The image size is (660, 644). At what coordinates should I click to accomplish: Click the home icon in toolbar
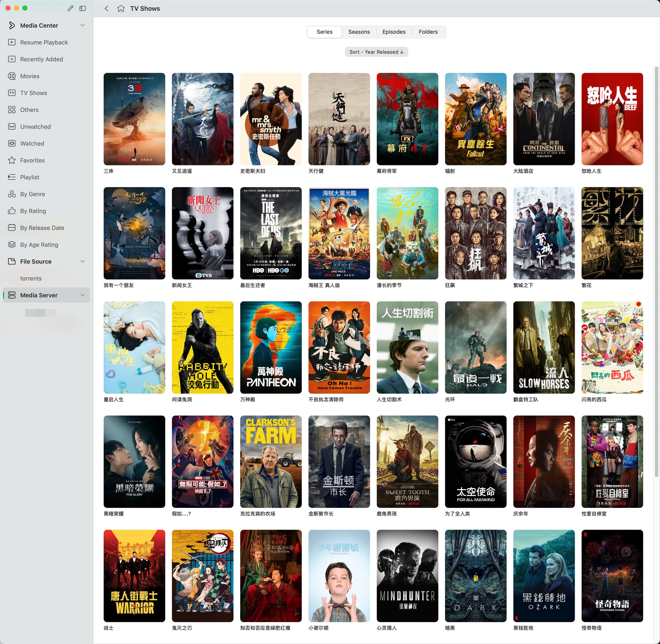pos(121,9)
